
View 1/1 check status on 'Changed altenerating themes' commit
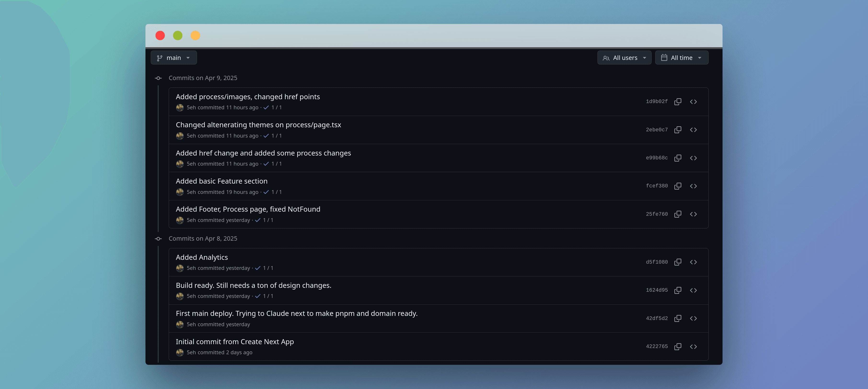tap(272, 135)
